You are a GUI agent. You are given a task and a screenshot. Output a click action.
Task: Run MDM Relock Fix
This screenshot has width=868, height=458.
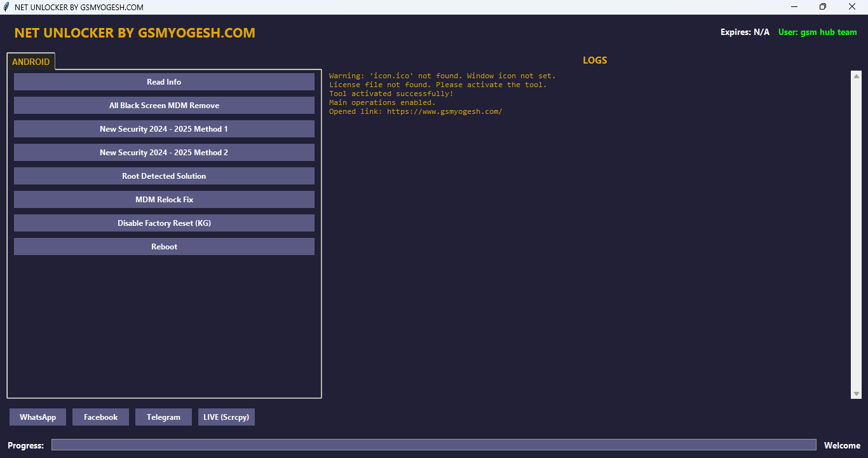click(x=164, y=200)
